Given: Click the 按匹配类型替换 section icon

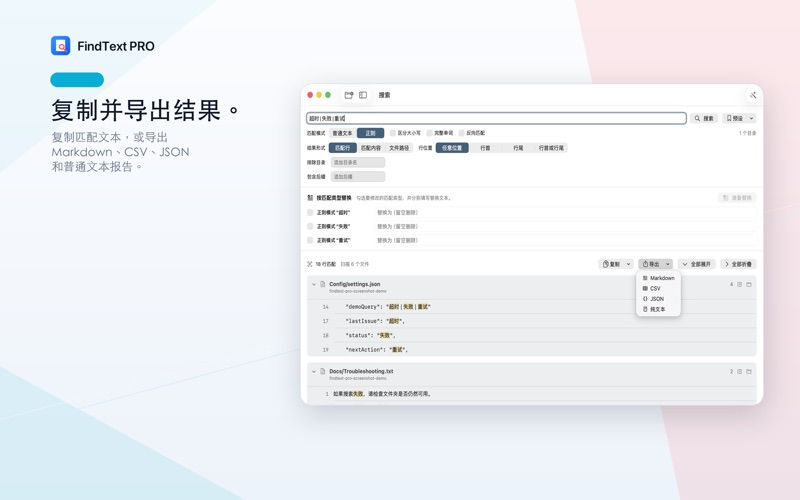Looking at the screenshot, I should point(310,197).
